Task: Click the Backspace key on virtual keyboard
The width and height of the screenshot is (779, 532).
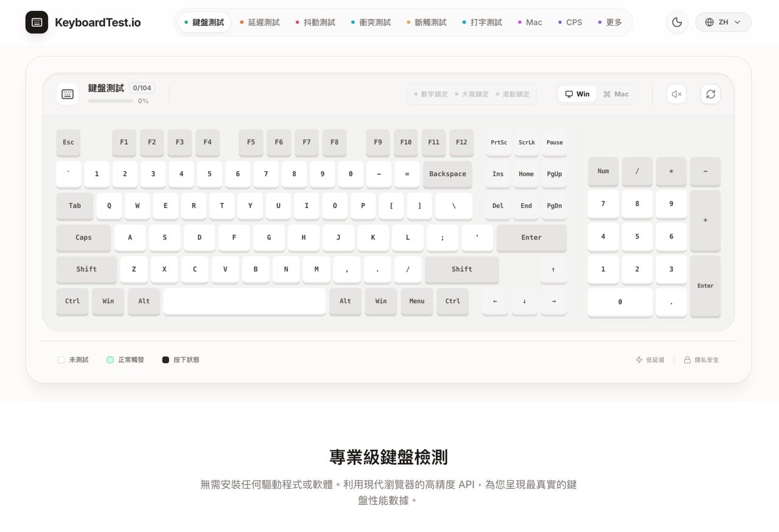Action: (x=447, y=174)
